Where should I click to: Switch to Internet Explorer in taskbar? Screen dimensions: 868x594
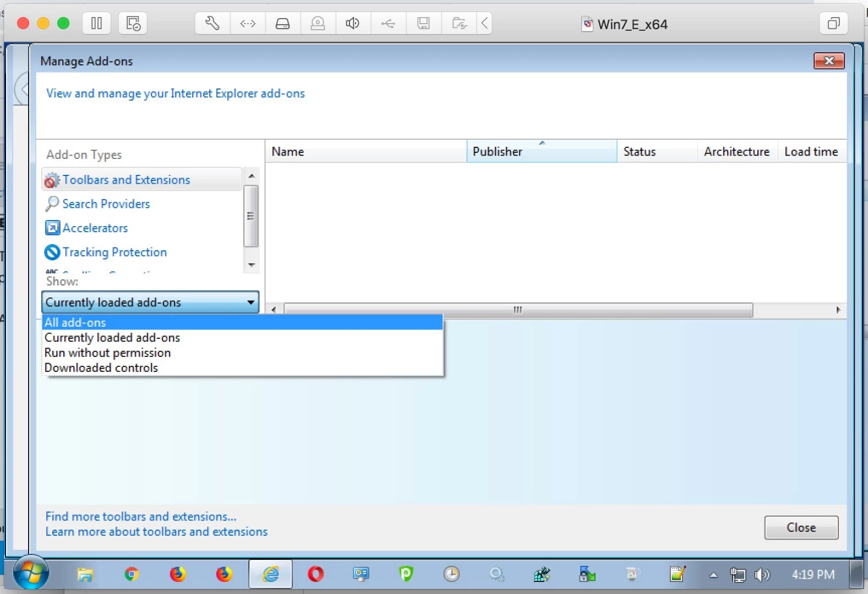click(270, 575)
